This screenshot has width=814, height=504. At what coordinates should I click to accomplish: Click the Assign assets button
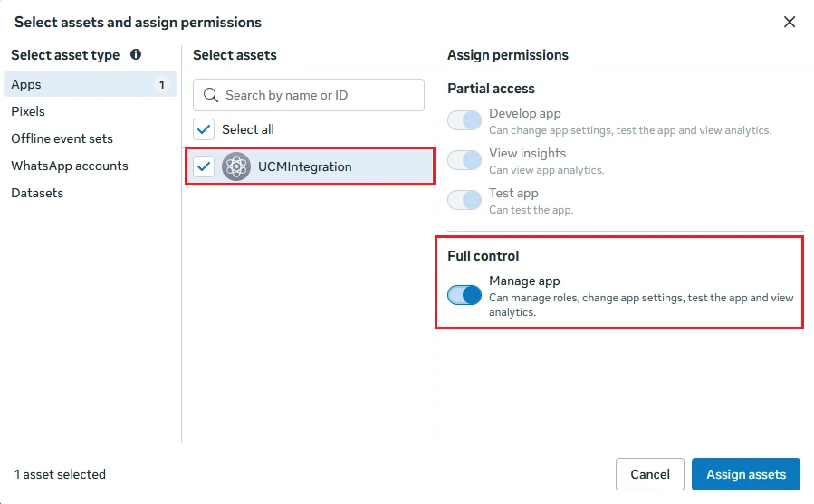pos(745,474)
